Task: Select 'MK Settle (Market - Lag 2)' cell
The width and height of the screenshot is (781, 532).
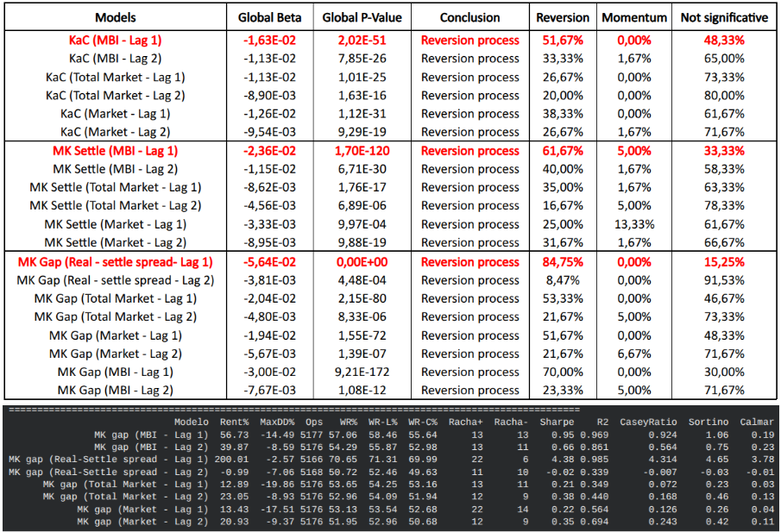Action: point(116,243)
